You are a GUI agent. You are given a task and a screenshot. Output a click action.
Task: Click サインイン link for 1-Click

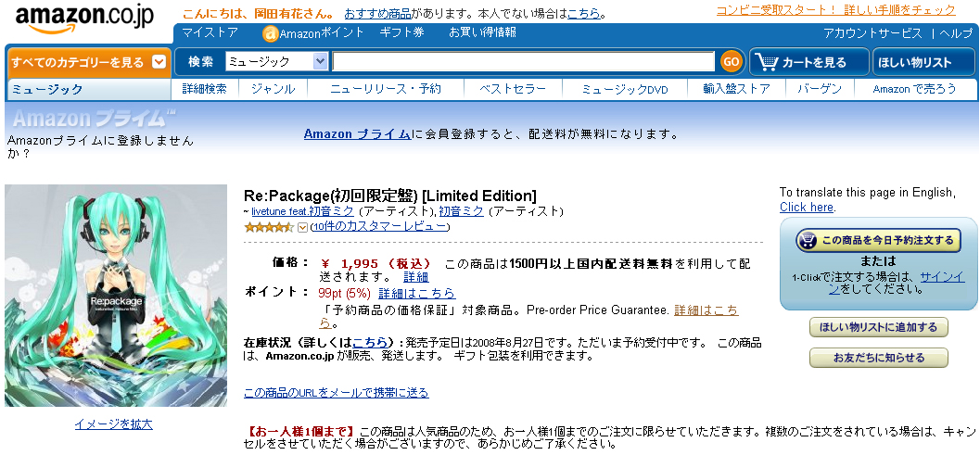click(942, 276)
